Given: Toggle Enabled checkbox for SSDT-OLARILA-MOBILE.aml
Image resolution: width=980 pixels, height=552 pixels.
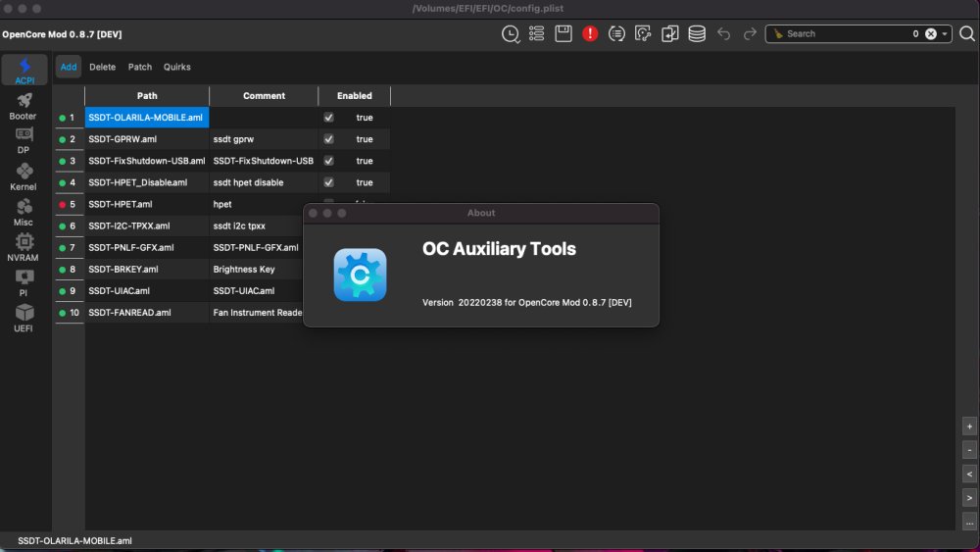Looking at the screenshot, I should click(x=328, y=118).
